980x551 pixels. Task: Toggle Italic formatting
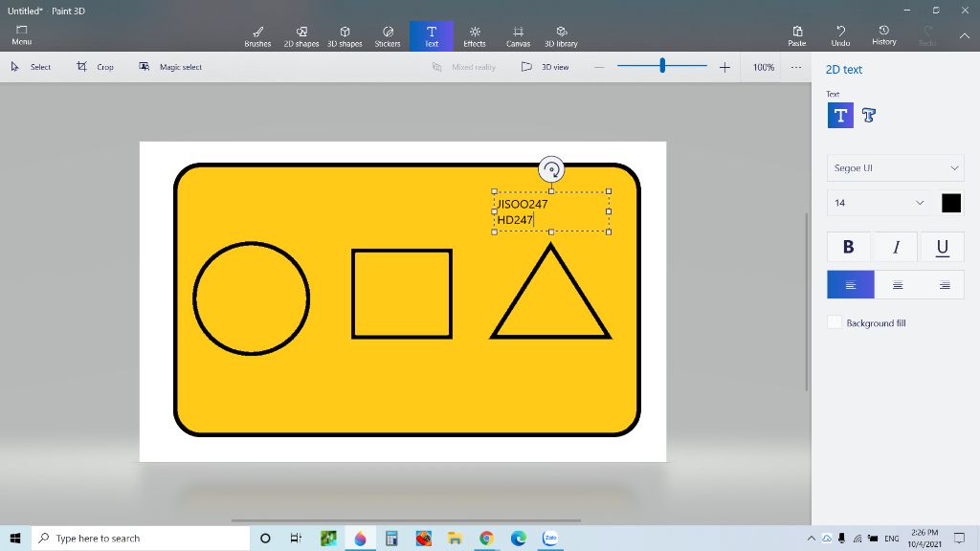point(896,247)
